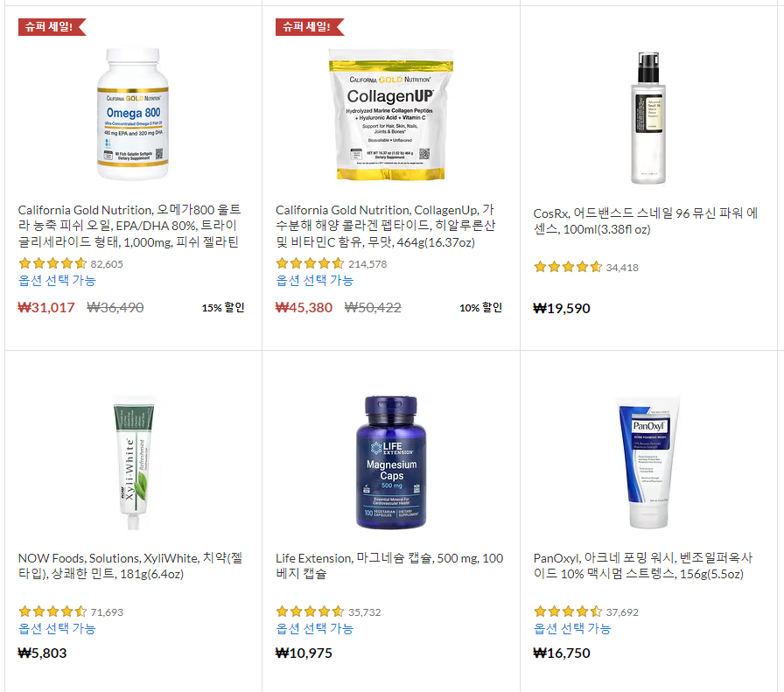Click the Omega 800 super sale badge
784x692 pixels.
52,26
